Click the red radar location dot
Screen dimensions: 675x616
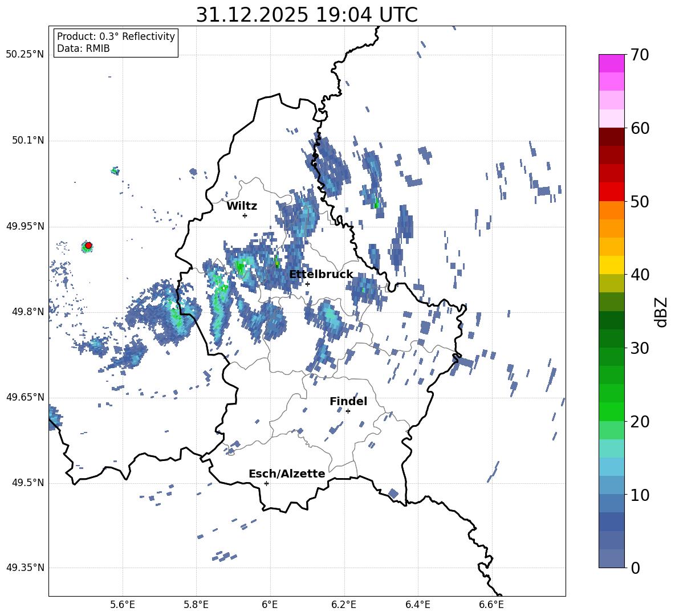tap(88, 246)
